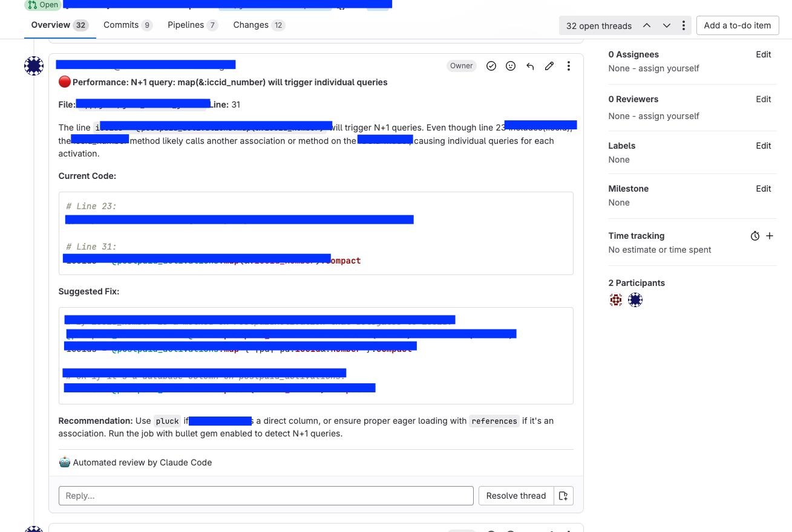Edit Assignees in sidebar

pyautogui.click(x=764, y=54)
